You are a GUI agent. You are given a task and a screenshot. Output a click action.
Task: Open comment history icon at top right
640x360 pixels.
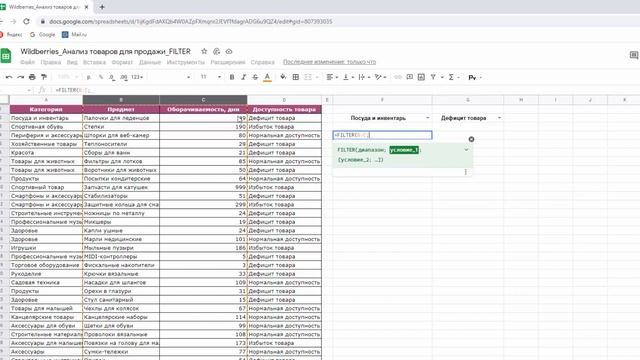[x=634, y=55]
